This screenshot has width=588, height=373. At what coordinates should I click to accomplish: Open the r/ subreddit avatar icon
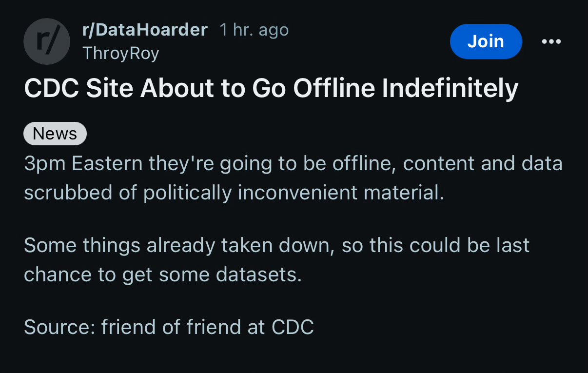pos(47,41)
